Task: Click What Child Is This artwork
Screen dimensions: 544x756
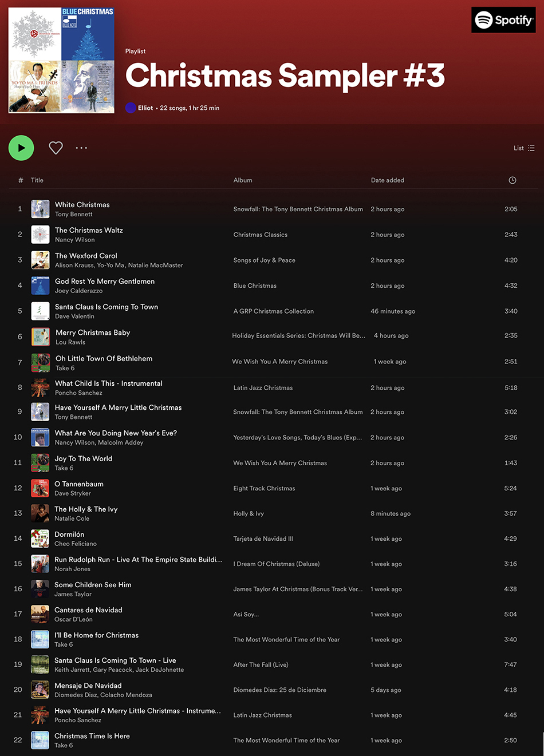Action: coord(40,387)
